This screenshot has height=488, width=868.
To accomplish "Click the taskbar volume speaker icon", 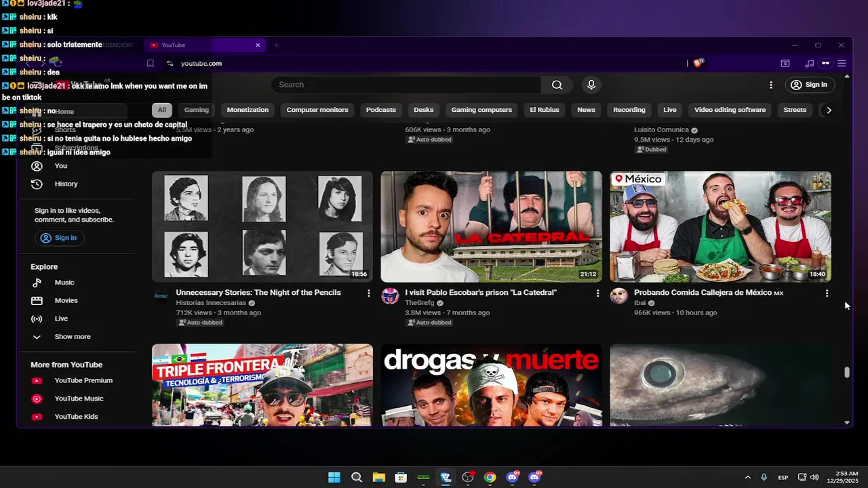I will coord(814,477).
